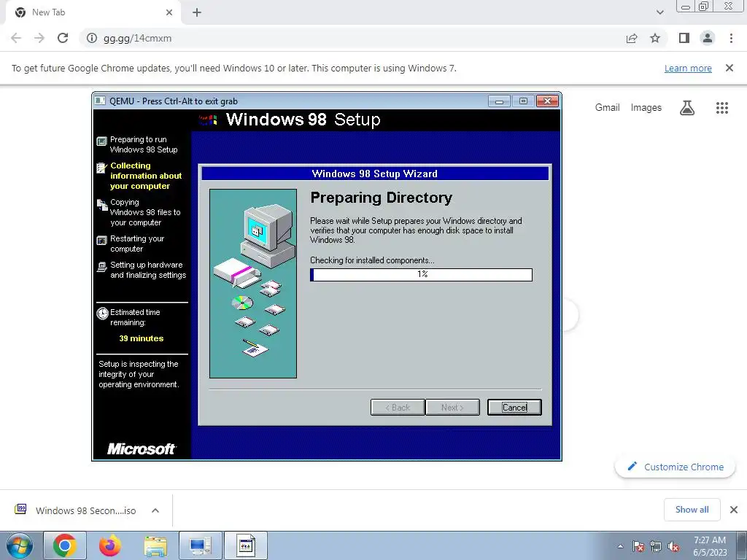Click the disabled Back button
747x560 pixels.
(x=398, y=407)
